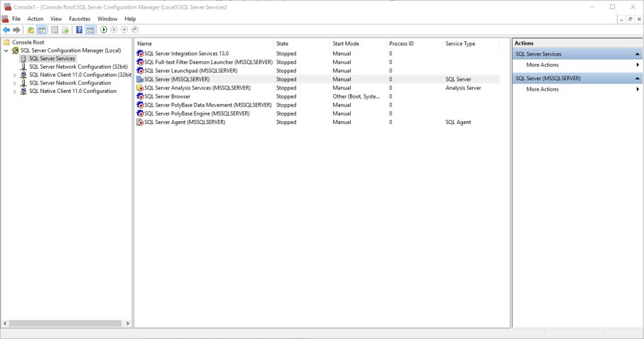Expand the SQL Server Network Configuration node

point(15,83)
